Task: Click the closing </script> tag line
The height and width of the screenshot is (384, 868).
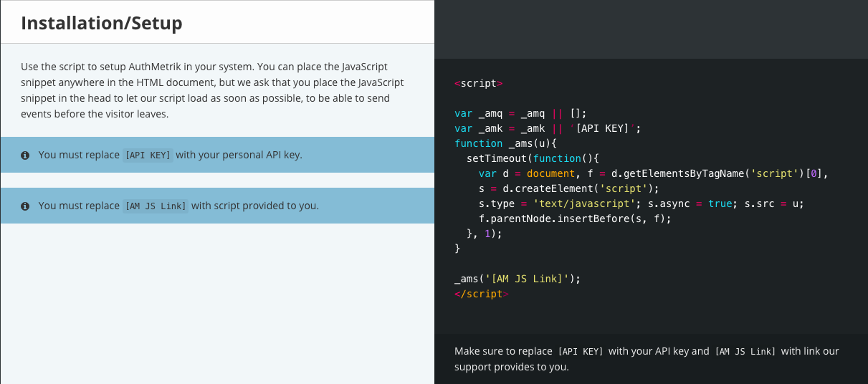Action: [x=482, y=294]
